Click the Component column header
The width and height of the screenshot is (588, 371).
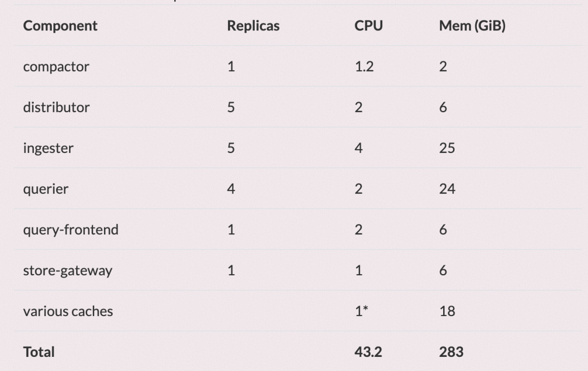60,26
